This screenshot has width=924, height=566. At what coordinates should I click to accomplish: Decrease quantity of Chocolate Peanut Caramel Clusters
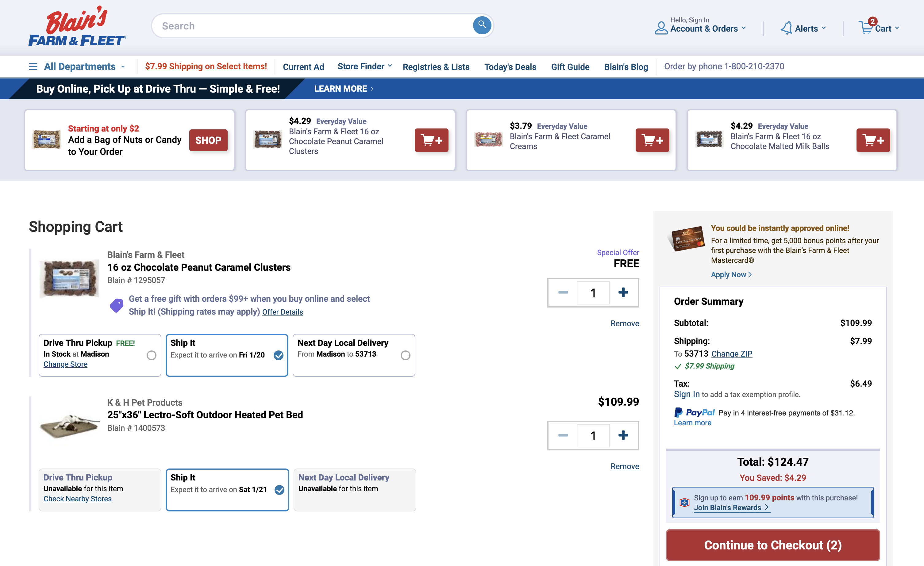click(x=563, y=293)
